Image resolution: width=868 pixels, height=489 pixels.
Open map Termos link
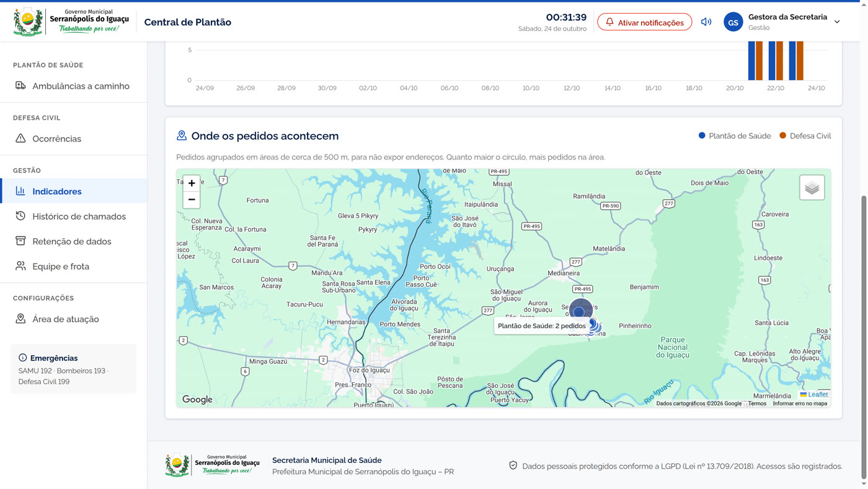(757, 403)
